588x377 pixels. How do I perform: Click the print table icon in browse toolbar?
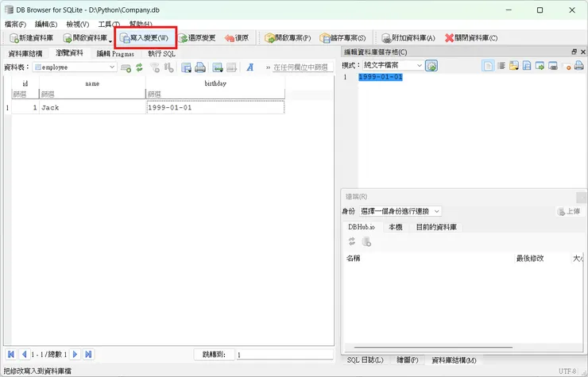coord(200,67)
